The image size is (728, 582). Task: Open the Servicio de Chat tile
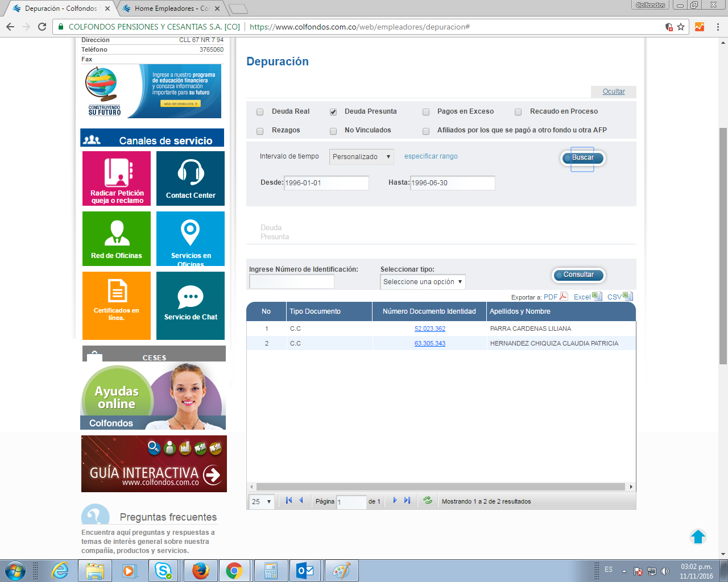click(191, 305)
